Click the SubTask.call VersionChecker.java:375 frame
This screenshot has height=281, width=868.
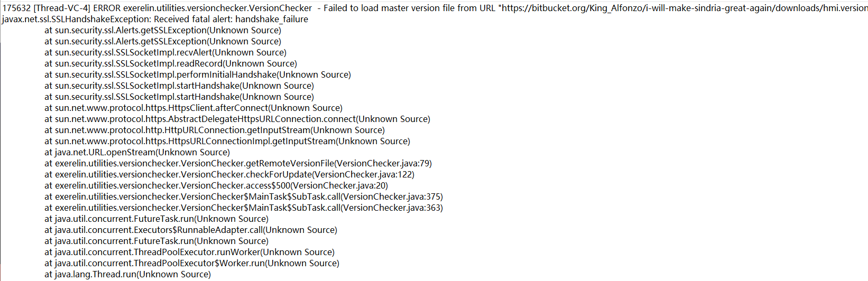tap(244, 196)
